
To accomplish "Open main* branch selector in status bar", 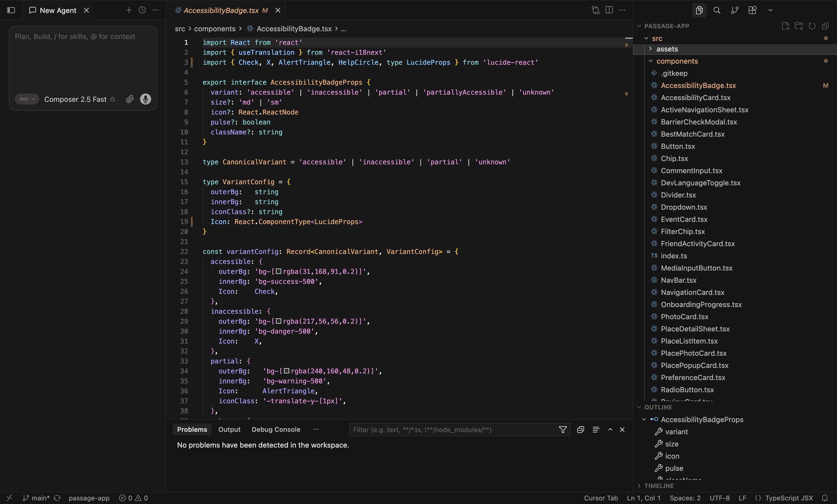I will pos(36,498).
